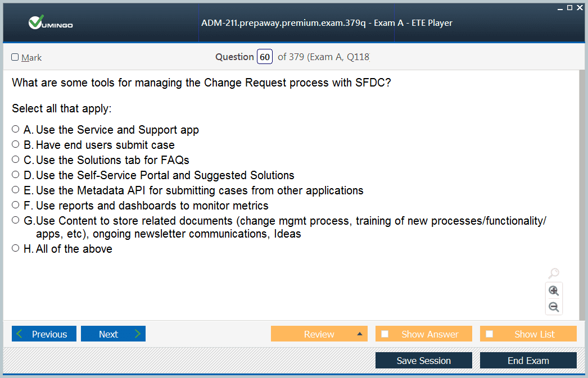Viewport: 588px width, 378px height.
Task: Click the Vumingo checkmark logo
Action: [50, 22]
